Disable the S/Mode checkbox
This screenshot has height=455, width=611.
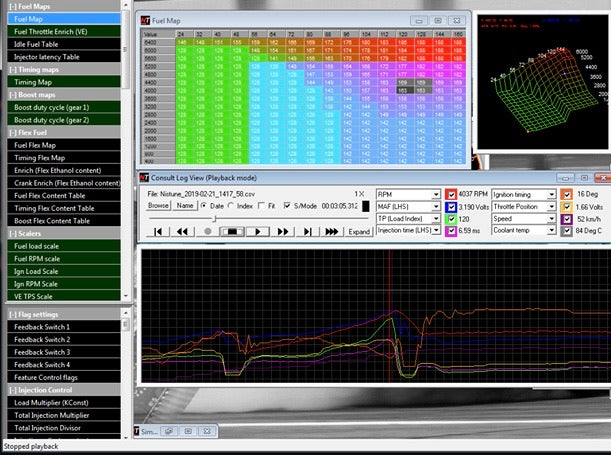pos(287,205)
